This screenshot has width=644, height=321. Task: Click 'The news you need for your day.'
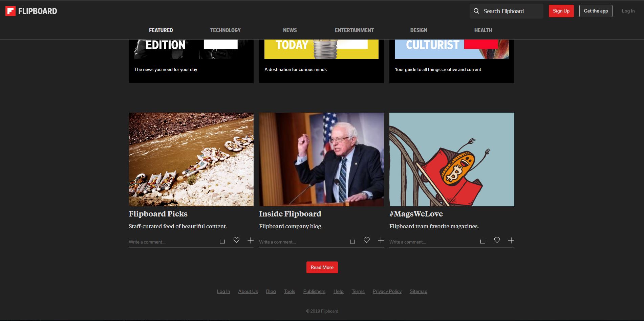[166, 69]
